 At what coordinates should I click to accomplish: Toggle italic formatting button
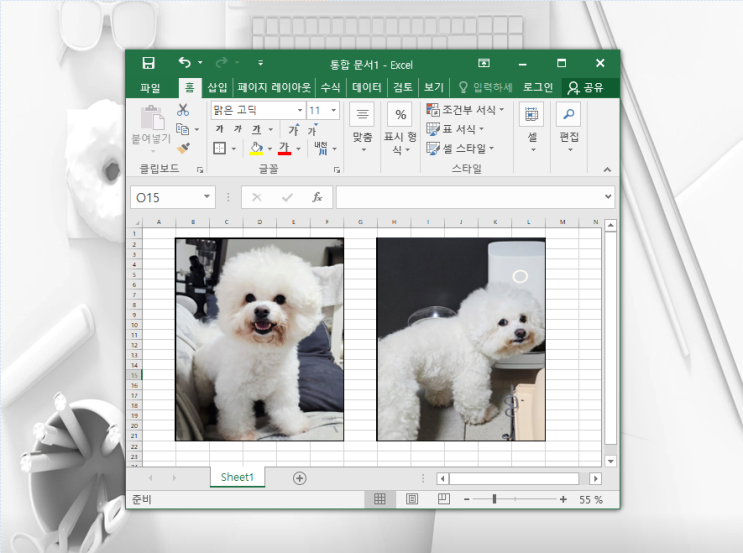[x=238, y=129]
